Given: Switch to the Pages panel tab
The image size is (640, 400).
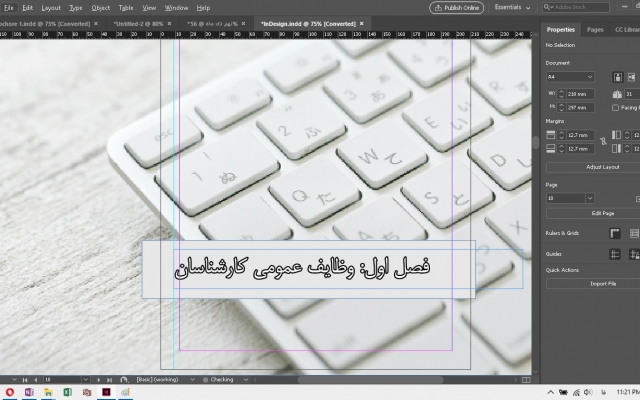Looking at the screenshot, I should click(595, 31).
